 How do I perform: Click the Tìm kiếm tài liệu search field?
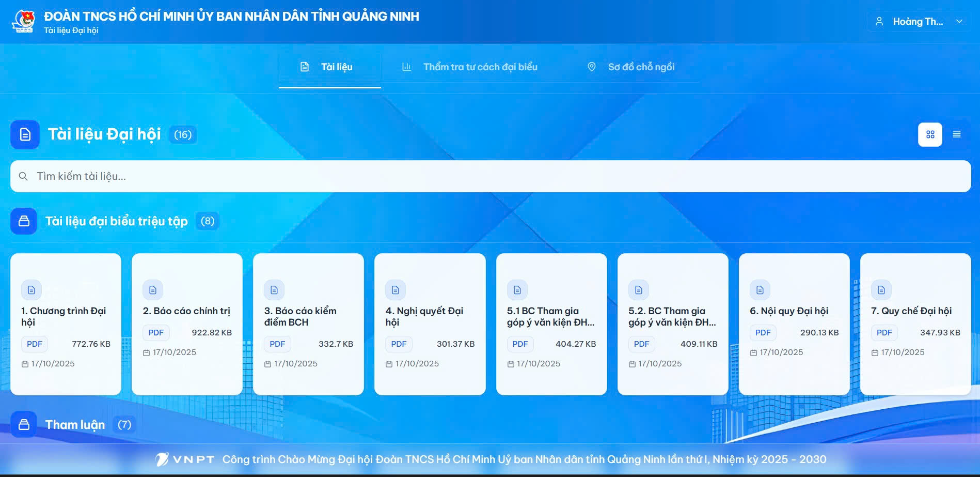[x=491, y=176]
